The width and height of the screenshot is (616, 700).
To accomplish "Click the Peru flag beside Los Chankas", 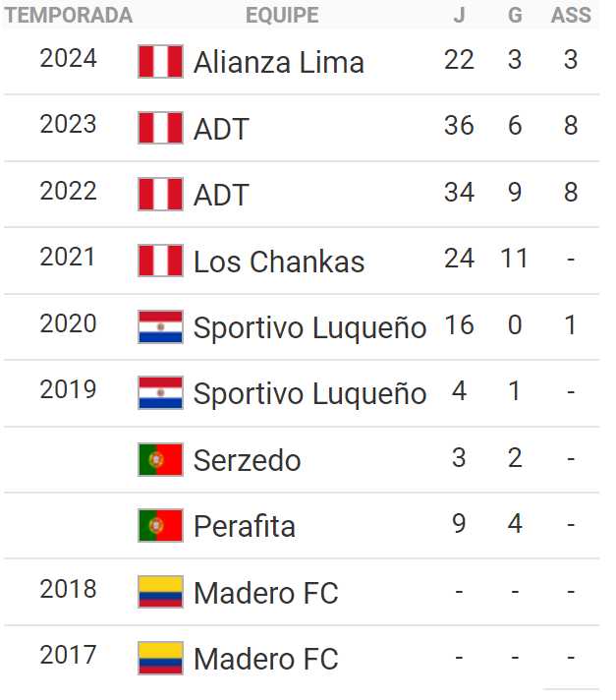I will tap(160, 261).
